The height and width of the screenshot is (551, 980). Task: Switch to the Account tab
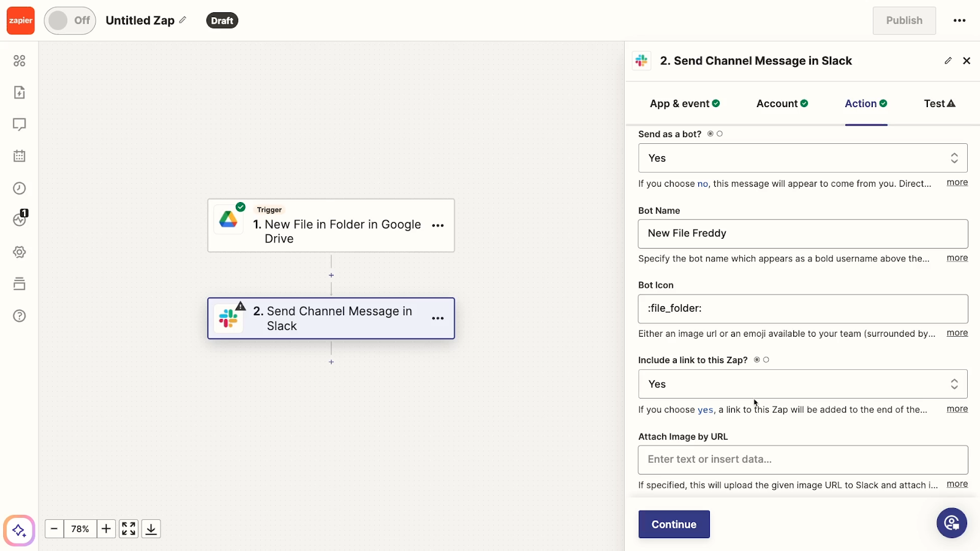pyautogui.click(x=782, y=103)
